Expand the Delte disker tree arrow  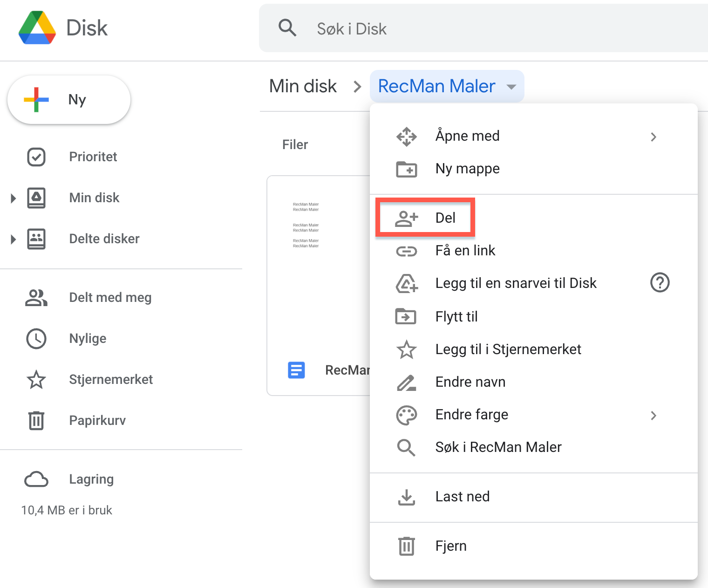[x=14, y=239]
